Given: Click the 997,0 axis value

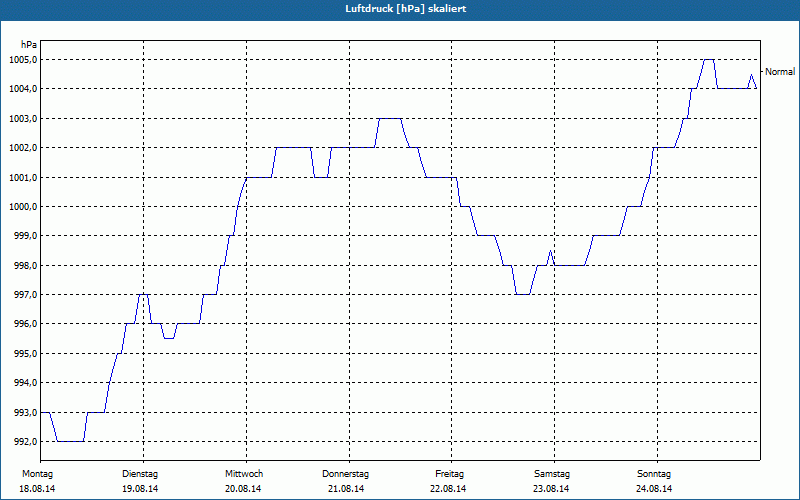Looking at the screenshot, I should pyautogui.click(x=24, y=295).
